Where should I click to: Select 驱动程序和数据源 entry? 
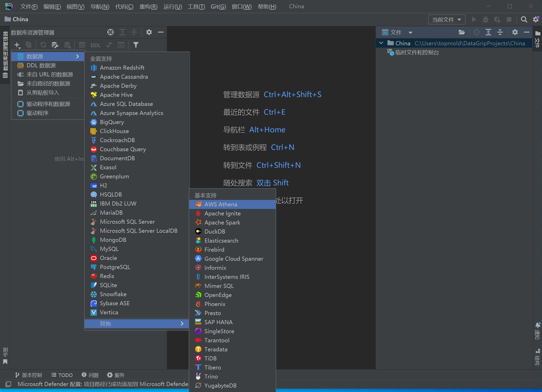point(48,104)
